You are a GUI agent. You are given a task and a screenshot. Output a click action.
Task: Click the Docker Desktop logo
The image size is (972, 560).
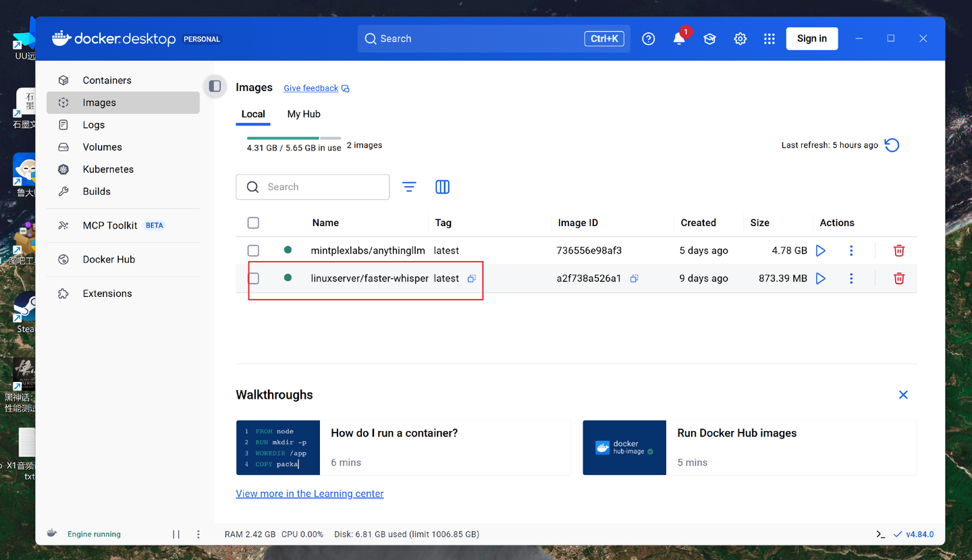[114, 38]
